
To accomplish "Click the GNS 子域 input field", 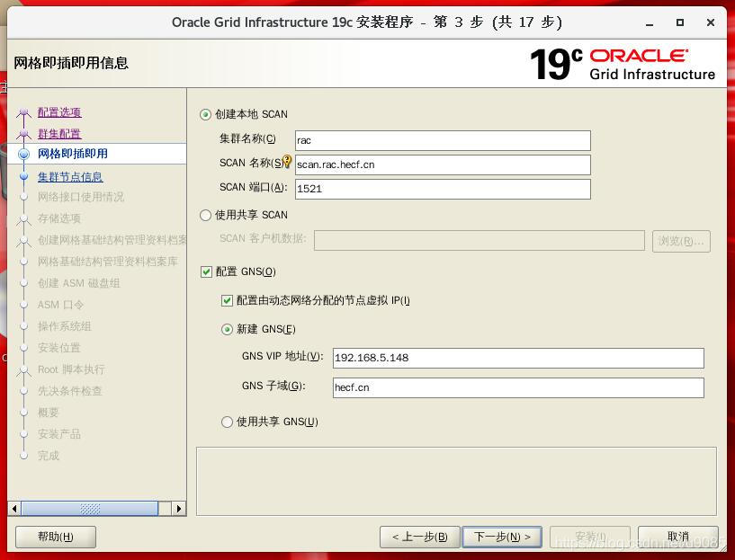I will [518, 387].
